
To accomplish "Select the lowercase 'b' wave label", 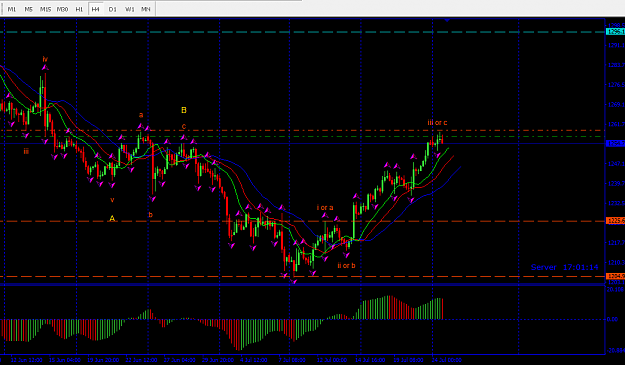I will point(151,215).
